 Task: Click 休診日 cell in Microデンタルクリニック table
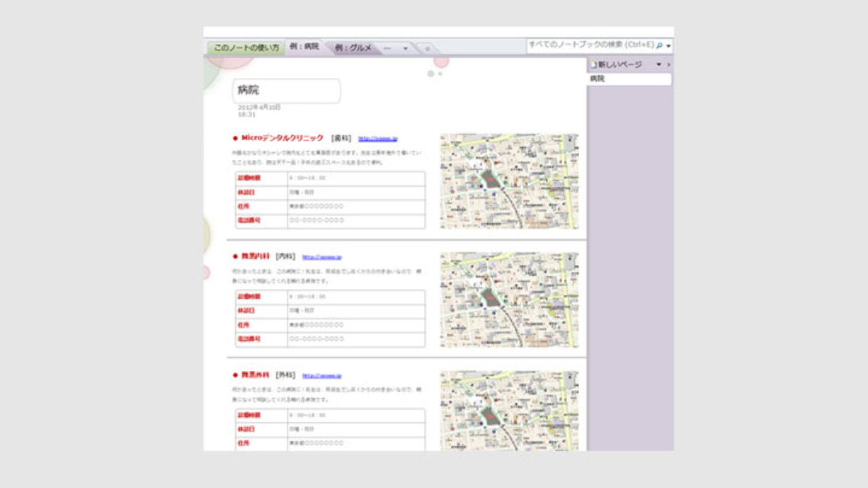(261, 192)
